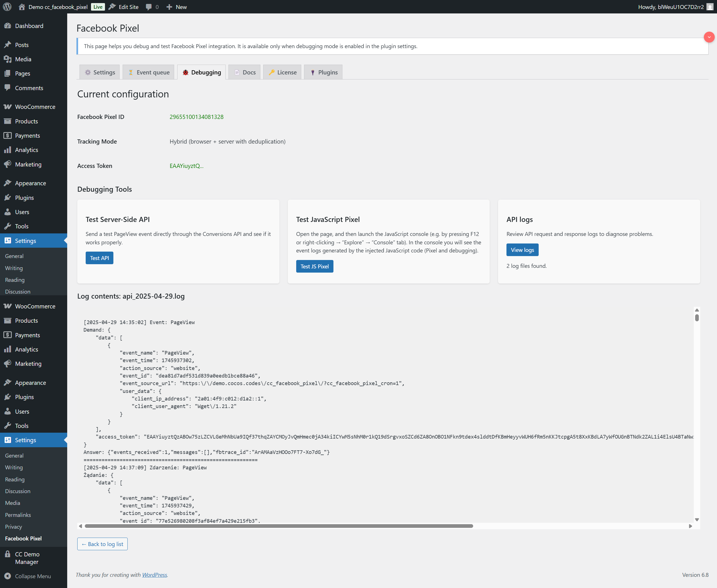This screenshot has height=588, width=717.
Task: Click the CC Demo Manager lock icon
Action: coord(8,554)
